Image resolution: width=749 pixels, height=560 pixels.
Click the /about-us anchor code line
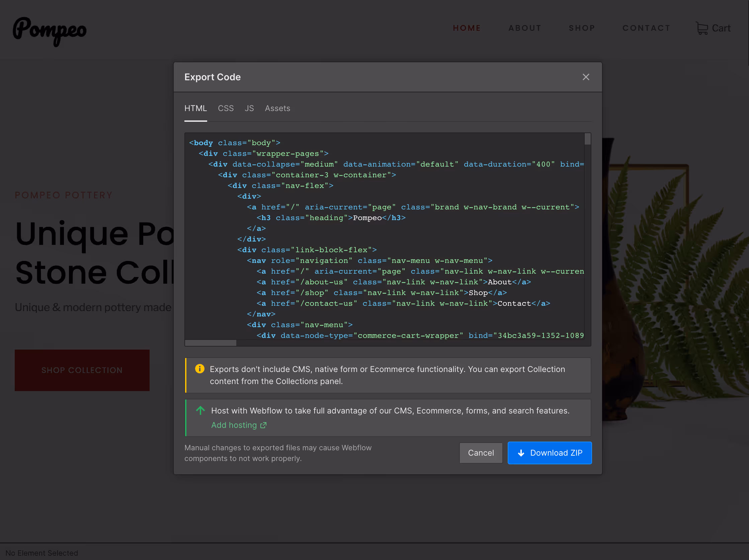[x=394, y=282]
